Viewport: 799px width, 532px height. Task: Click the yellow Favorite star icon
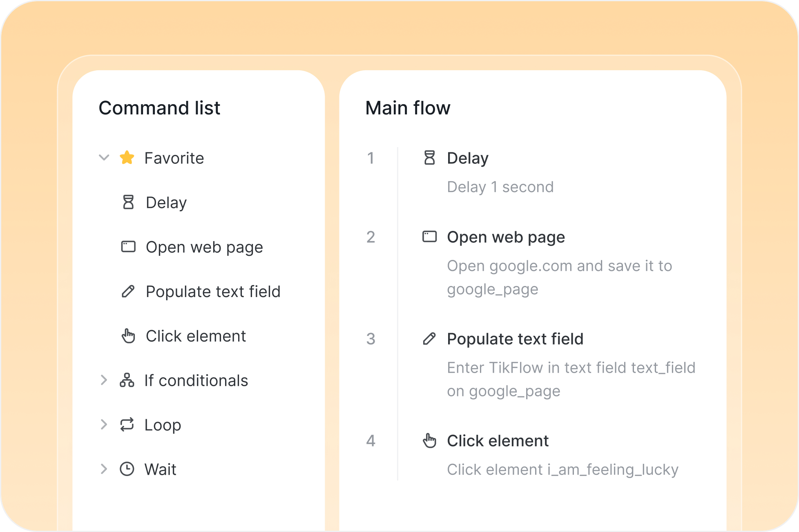pos(127,158)
